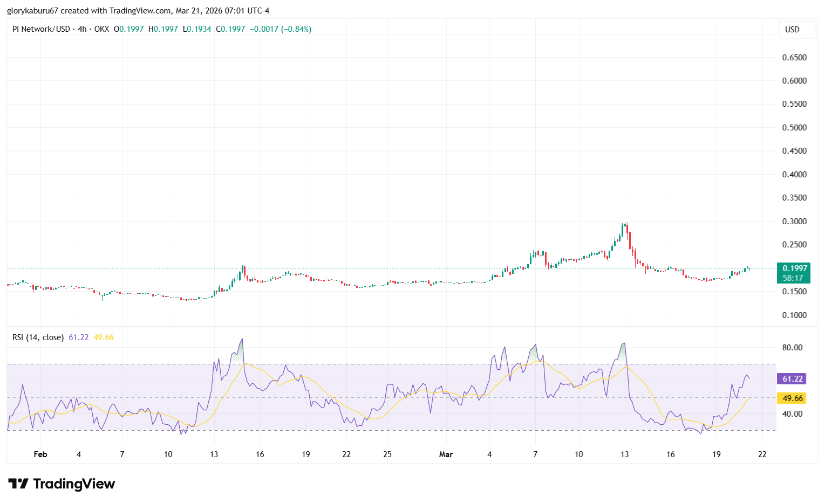Click the 0.6500 price scale level
825x504 pixels.
pyautogui.click(x=794, y=58)
